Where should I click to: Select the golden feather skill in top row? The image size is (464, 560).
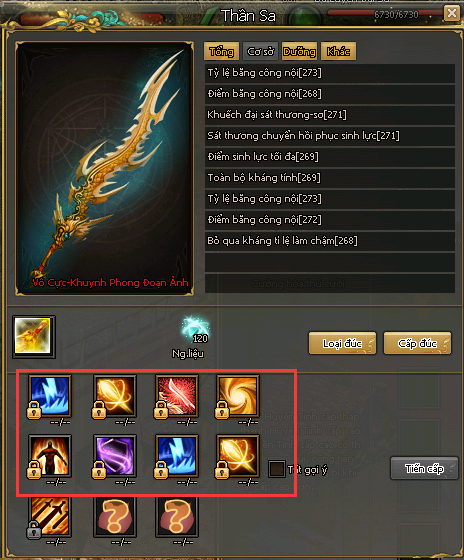click(x=115, y=396)
